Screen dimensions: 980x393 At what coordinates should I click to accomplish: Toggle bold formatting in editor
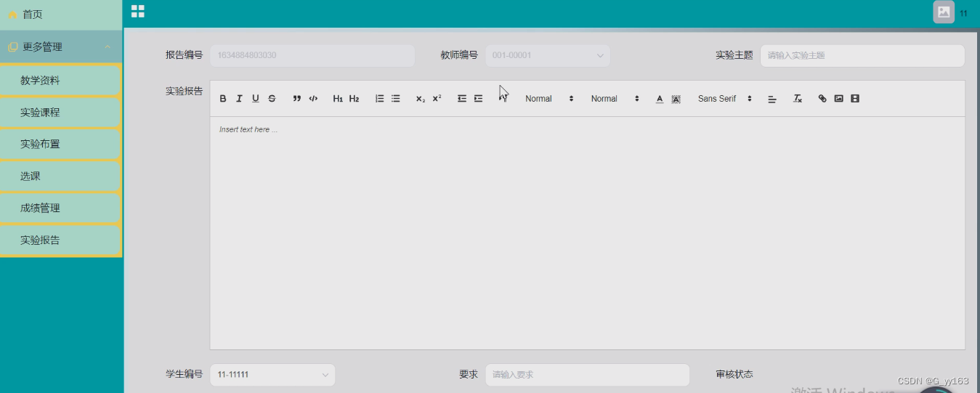pyautogui.click(x=223, y=99)
